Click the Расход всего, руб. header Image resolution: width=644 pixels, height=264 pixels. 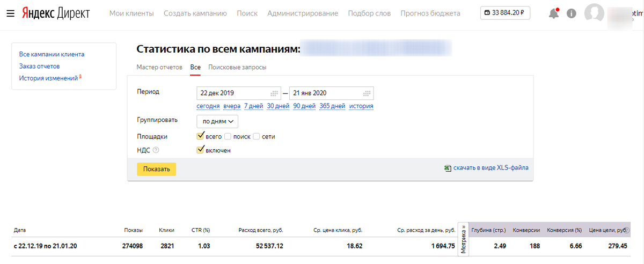pyautogui.click(x=261, y=231)
